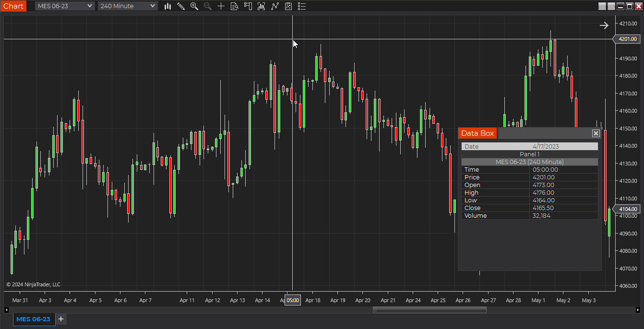This screenshot has width=644, height=329.
Task: Click Date value 4/17/2023 in Data Box
Action: click(x=546, y=146)
